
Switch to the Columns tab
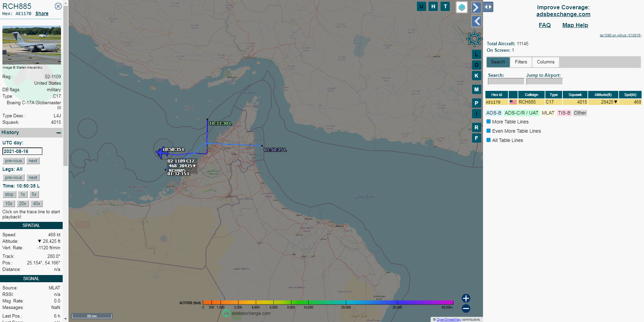(546, 62)
